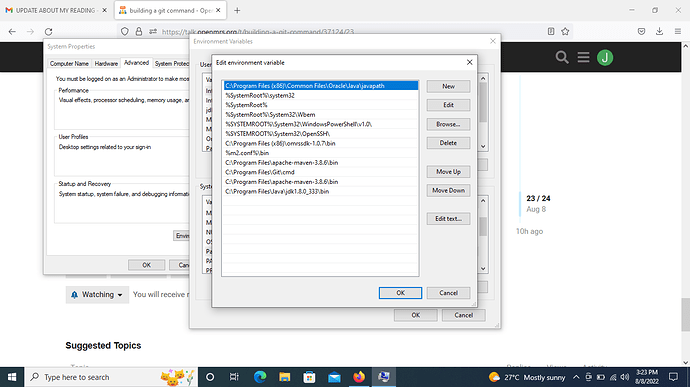Viewport: 690px width, 387px height.
Task: Select the first apache-maven-3.8.6\bin entry
Action: coord(321,163)
